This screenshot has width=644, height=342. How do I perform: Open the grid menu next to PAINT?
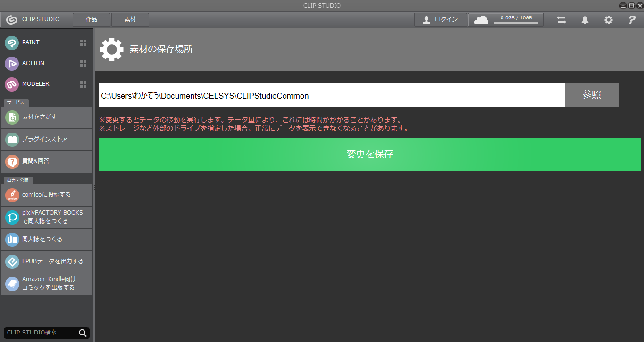[83, 43]
